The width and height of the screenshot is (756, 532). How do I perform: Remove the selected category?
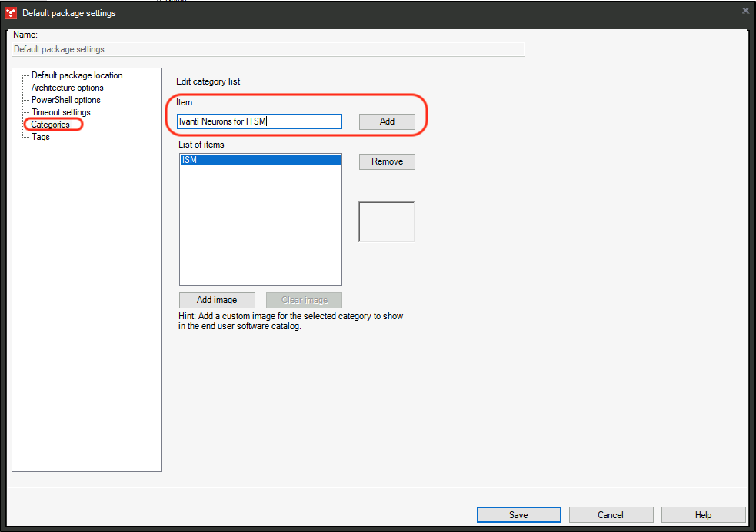[x=387, y=161]
